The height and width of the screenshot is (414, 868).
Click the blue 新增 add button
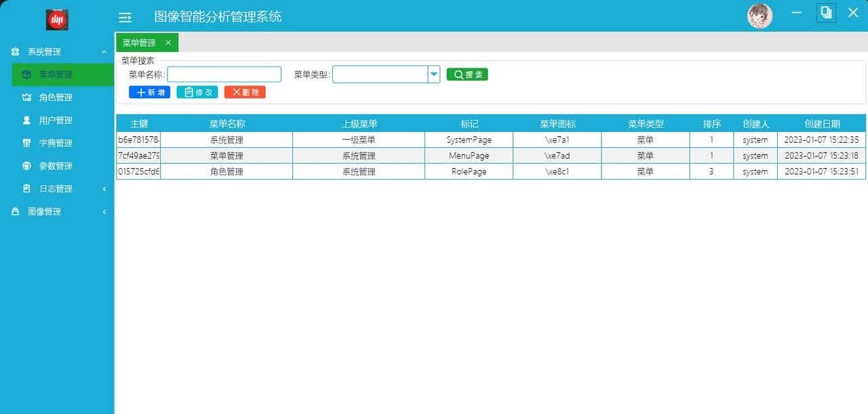point(149,92)
